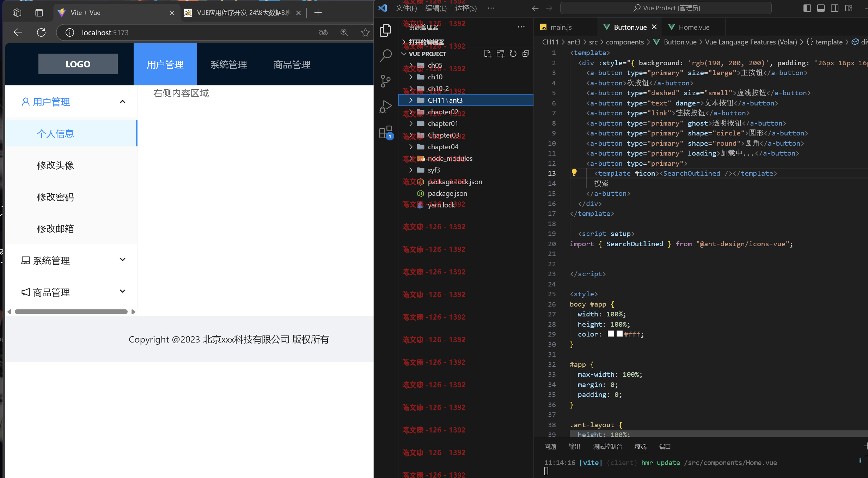The image size is (868, 478).
Task: Click the translate icon in address bar
Action: (323, 32)
